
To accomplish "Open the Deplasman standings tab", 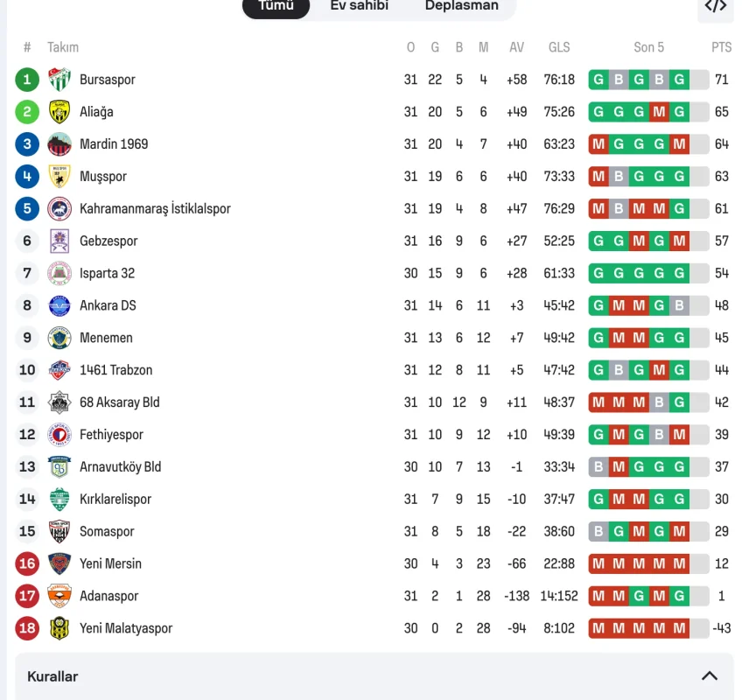I will pos(461,6).
